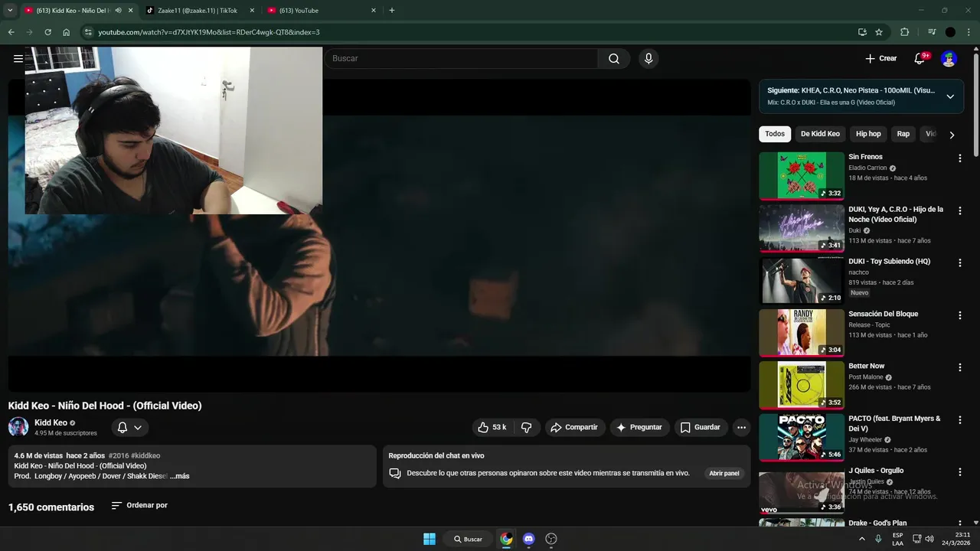Open the ESP LAA language indicator
Viewport: 980px width, 551px height.
point(897,539)
